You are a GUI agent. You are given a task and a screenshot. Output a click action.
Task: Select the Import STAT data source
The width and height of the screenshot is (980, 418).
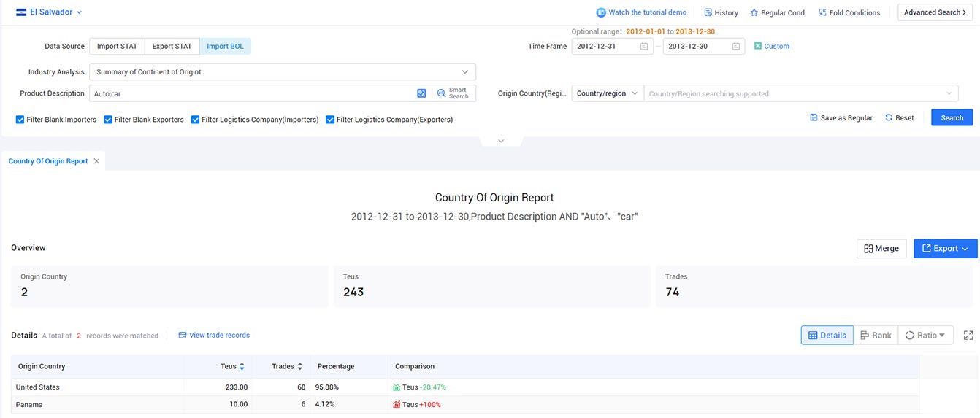tap(117, 47)
